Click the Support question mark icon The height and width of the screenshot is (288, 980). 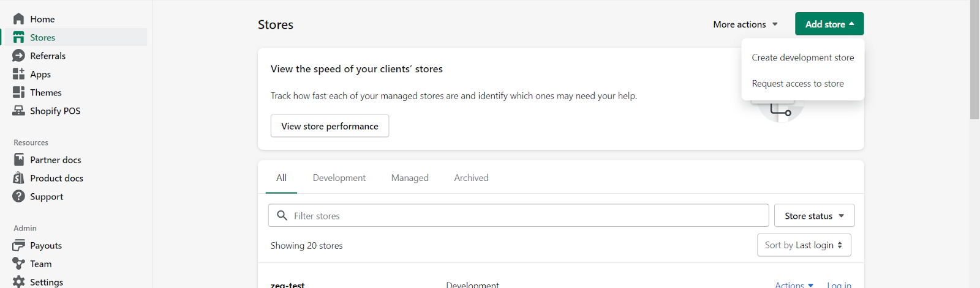coord(18,196)
